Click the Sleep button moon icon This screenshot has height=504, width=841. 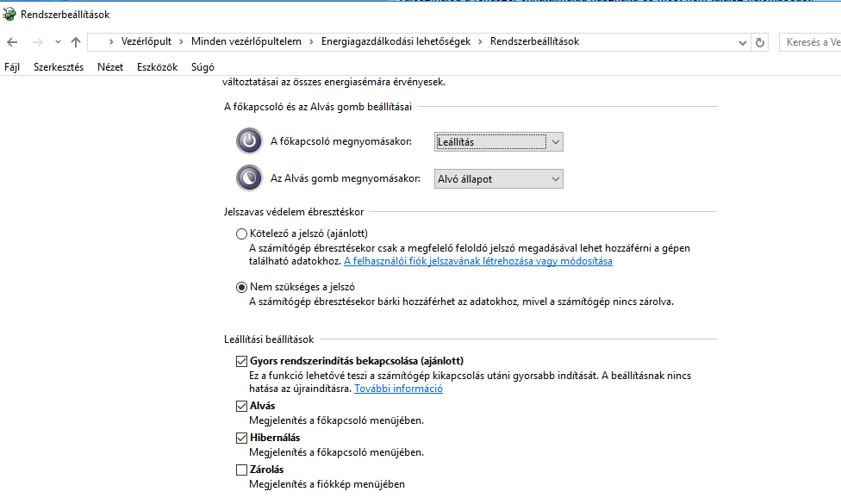tap(249, 178)
